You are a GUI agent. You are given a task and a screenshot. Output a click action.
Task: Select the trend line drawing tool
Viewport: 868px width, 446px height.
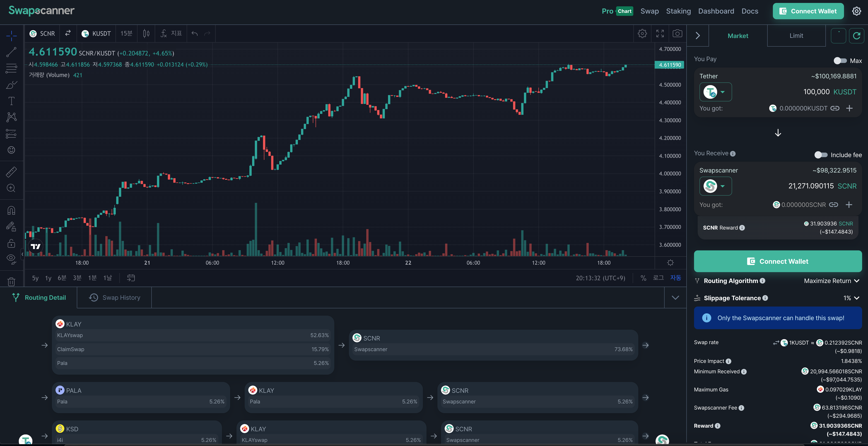click(12, 52)
